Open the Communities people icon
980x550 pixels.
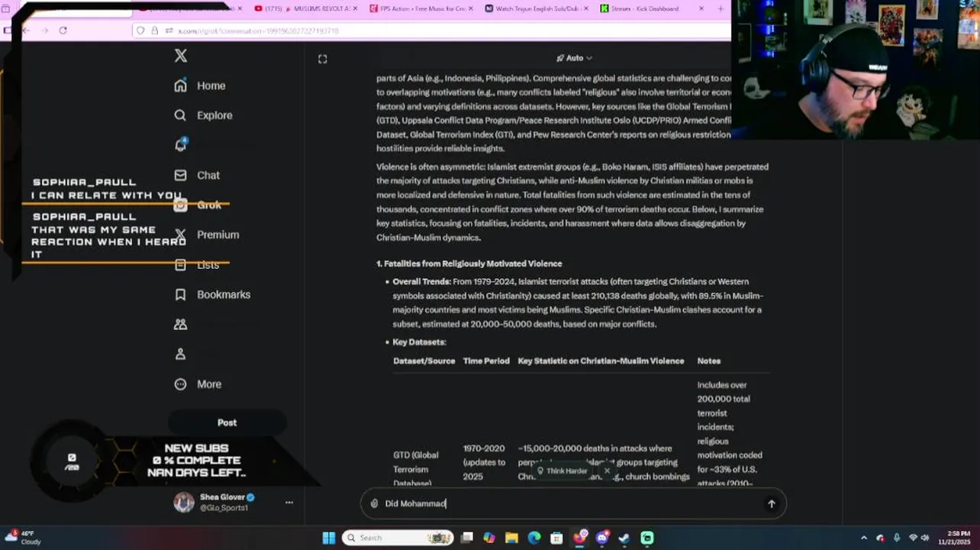[x=181, y=324]
